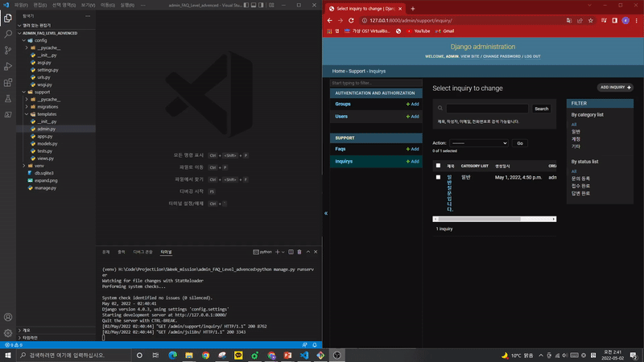Click the Search button in Django admin
This screenshot has width=644, height=362.
[541, 109]
